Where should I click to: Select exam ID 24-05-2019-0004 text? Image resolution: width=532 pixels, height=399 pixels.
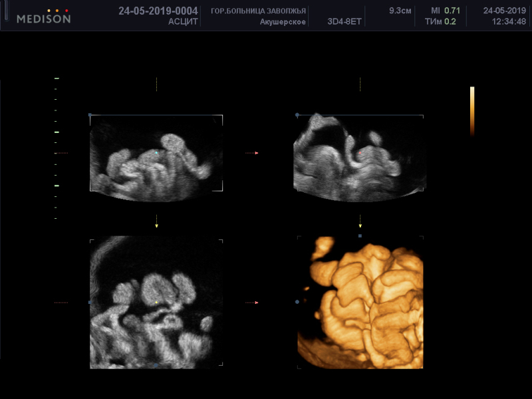click(158, 11)
